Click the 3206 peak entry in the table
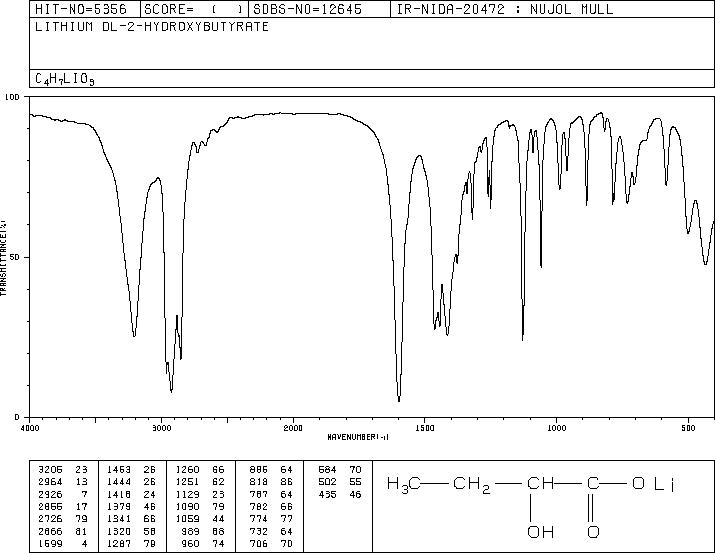This screenshot has width=715, height=553. [x=62, y=469]
